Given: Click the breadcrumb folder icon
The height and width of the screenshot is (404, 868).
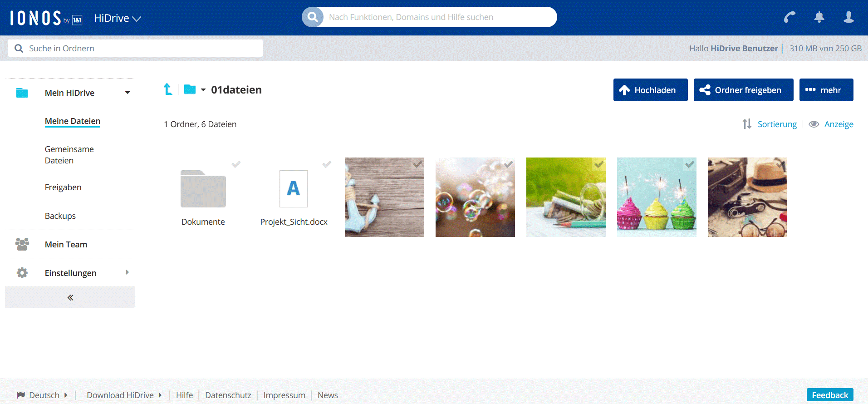Looking at the screenshot, I should [190, 89].
